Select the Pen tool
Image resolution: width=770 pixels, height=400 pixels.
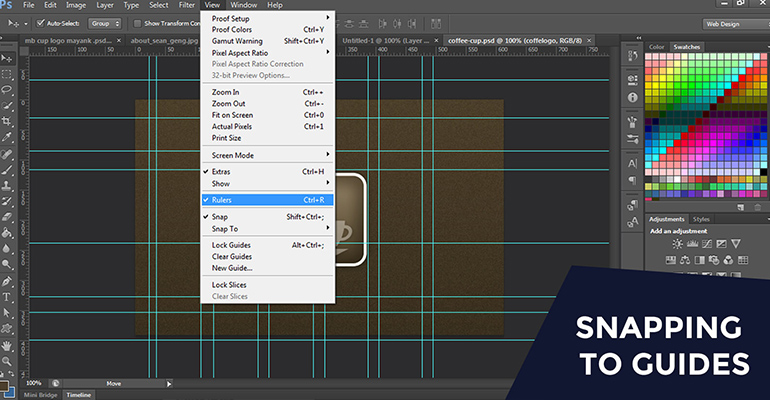pos(6,282)
